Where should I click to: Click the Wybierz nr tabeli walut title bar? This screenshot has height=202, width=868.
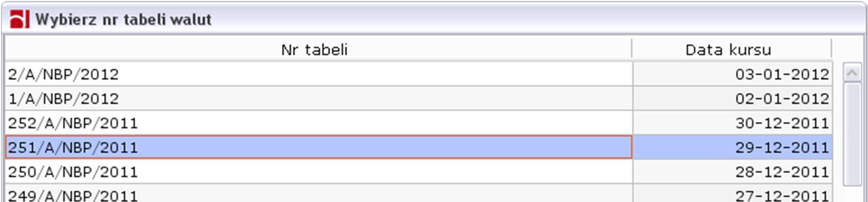pos(434,19)
